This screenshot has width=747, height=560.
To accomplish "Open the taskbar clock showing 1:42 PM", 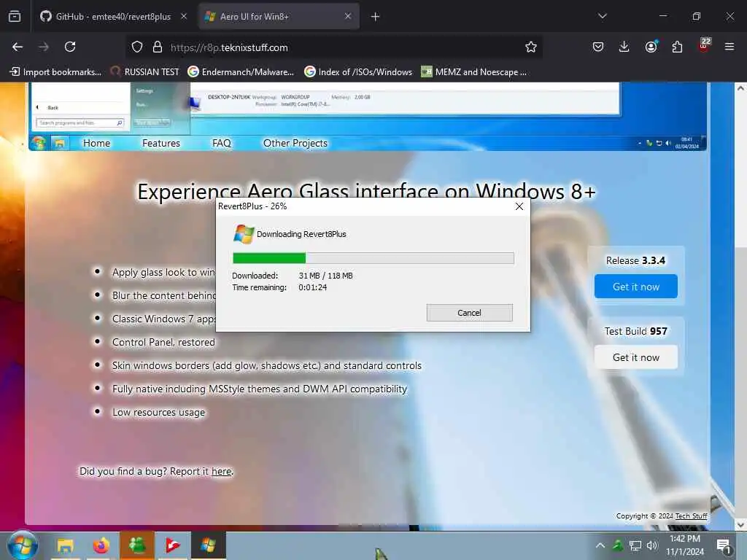I will pyautogui.click(x=685, y=545).
